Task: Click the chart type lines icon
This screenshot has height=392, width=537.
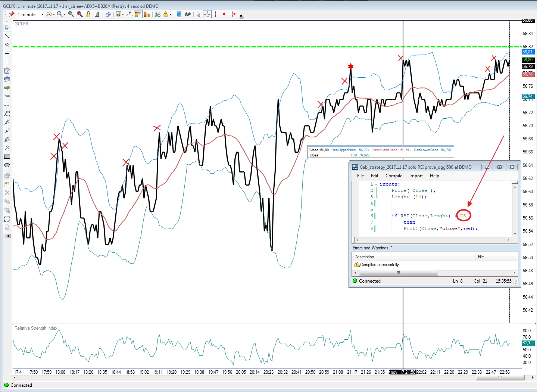Action: (49, 14)
